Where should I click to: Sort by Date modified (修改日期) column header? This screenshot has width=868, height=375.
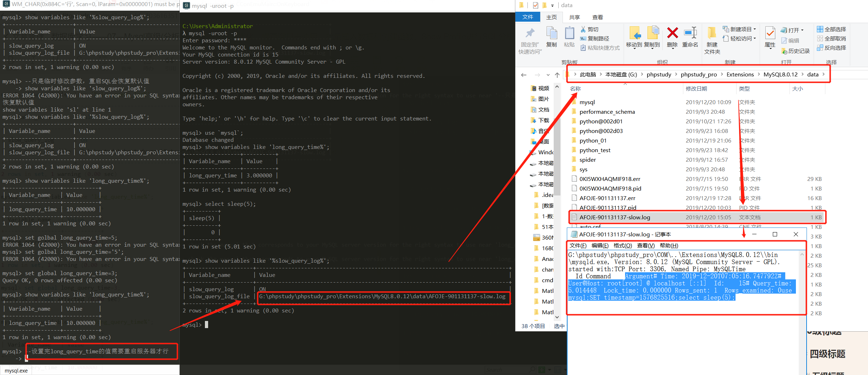click(x=696, y=89)
